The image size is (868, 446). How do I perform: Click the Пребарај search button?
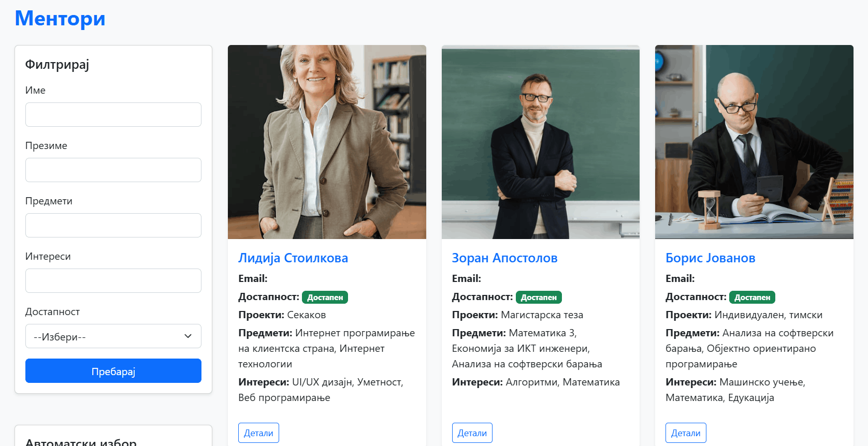point(113,371)
